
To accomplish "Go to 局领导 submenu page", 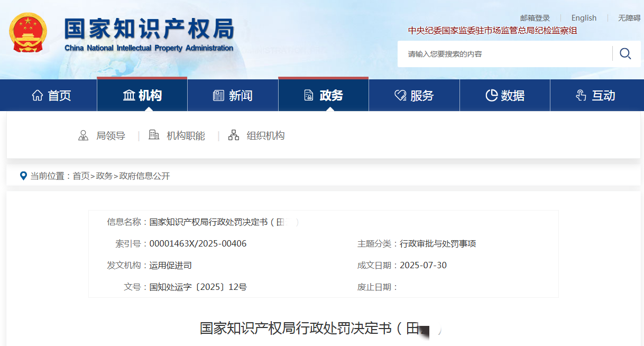I will coord(111,135).
